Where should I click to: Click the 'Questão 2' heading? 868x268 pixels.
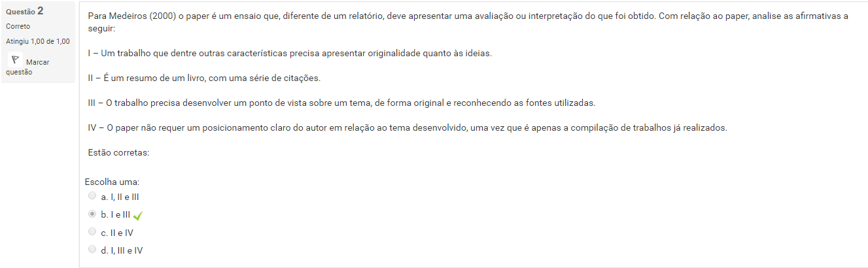click(25, 11)
